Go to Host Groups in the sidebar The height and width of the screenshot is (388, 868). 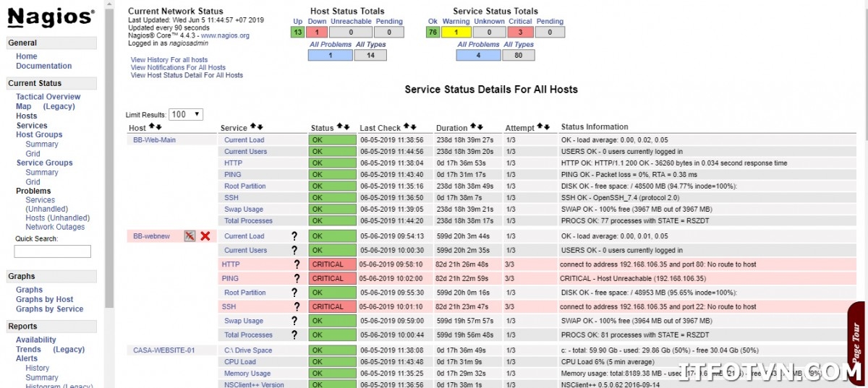click(x=39, y=134)
